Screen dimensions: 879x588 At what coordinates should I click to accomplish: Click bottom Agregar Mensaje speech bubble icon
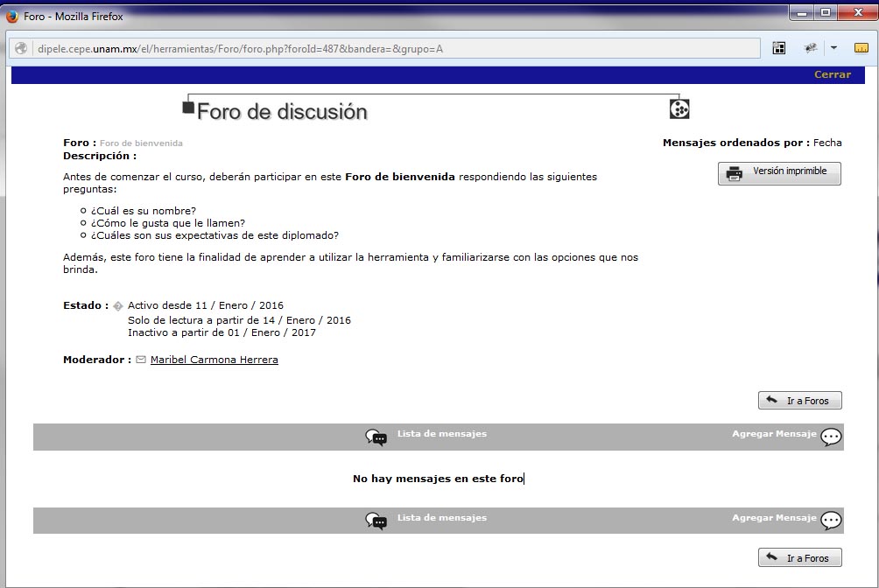point(831,521)
